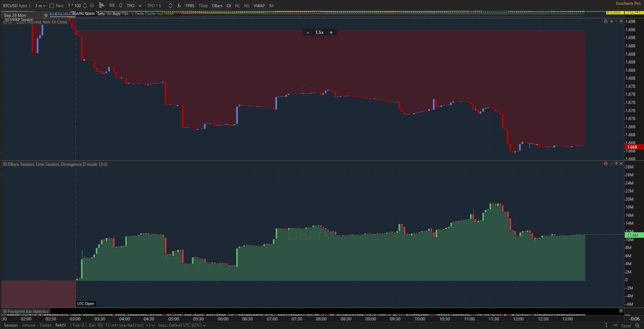Move the DBars panel up with arrow icon
Viewport: 644px width, 329px height.
coord(616,164)
